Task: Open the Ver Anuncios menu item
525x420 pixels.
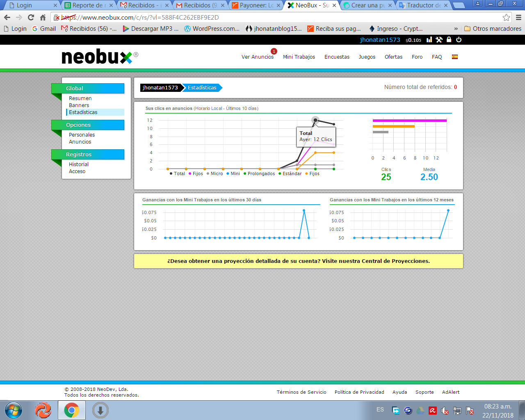Action: (x=258, y=57)
